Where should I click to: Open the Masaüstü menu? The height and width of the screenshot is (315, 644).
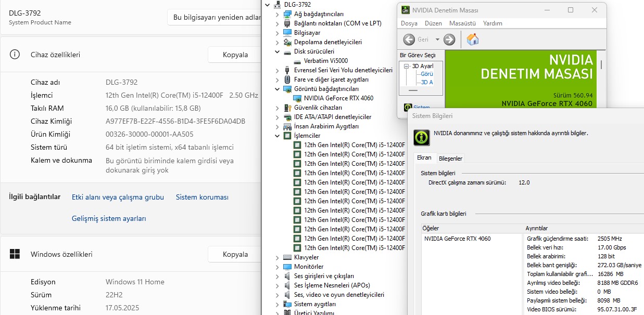(462, 23)
